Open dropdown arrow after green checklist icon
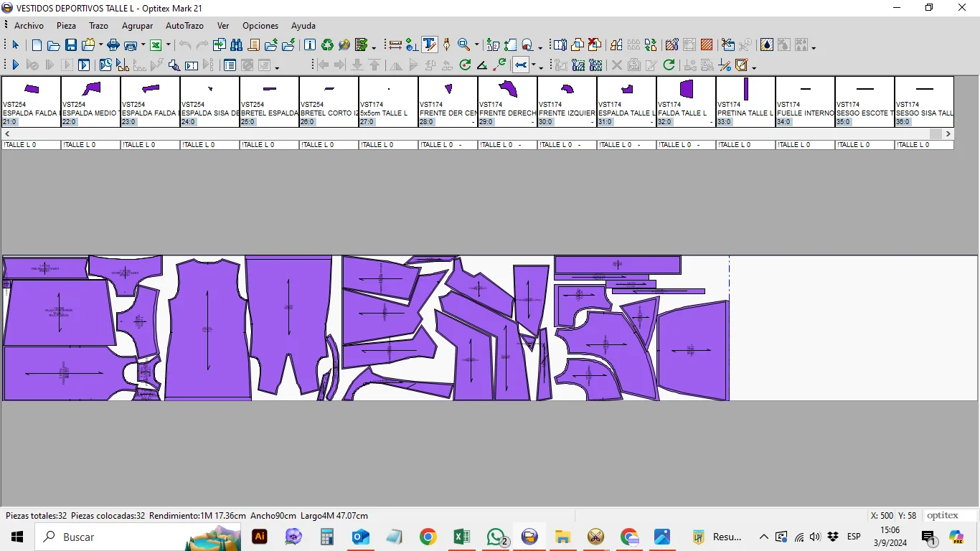This screenshot has height=551, width=980. 374,47
